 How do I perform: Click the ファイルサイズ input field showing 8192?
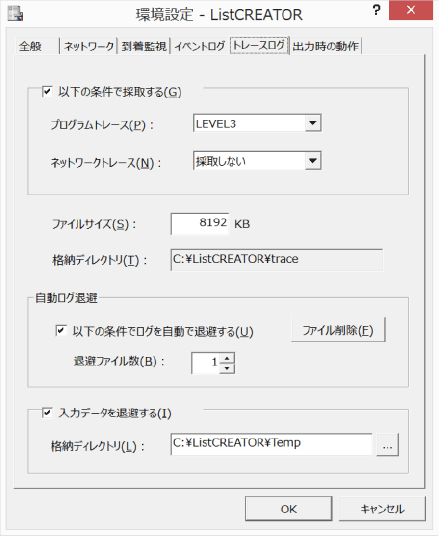point(200,224)
